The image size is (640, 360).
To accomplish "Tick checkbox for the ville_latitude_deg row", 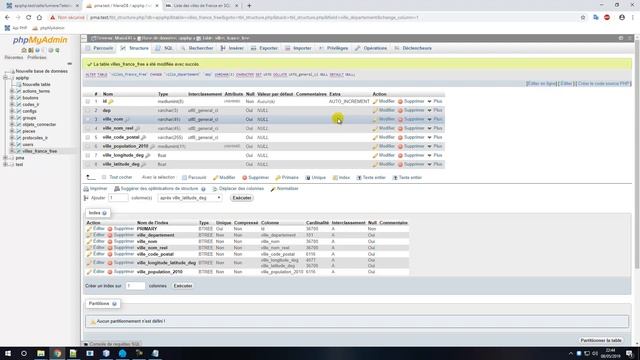I will 88,164.
